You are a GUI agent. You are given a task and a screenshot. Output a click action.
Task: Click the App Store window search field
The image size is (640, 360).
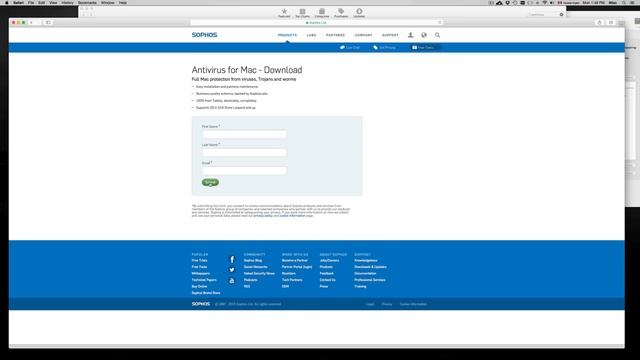click(545, 14)
